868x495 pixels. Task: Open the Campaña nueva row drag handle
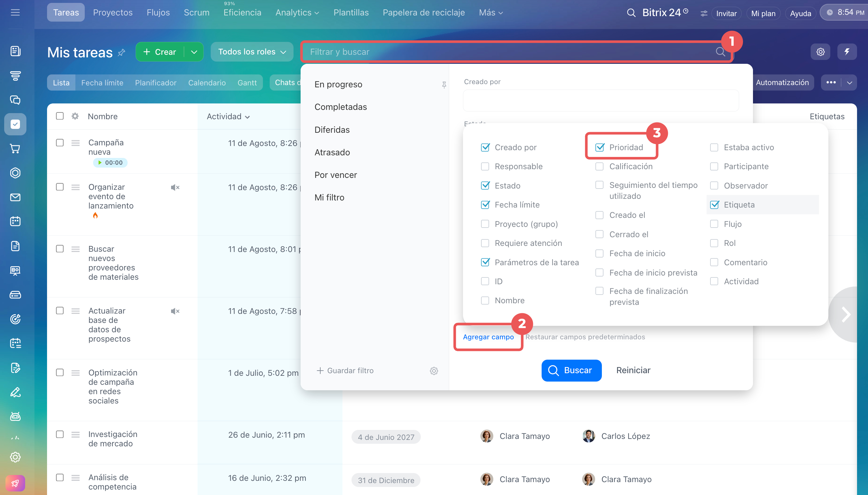(x=75, y=143)
